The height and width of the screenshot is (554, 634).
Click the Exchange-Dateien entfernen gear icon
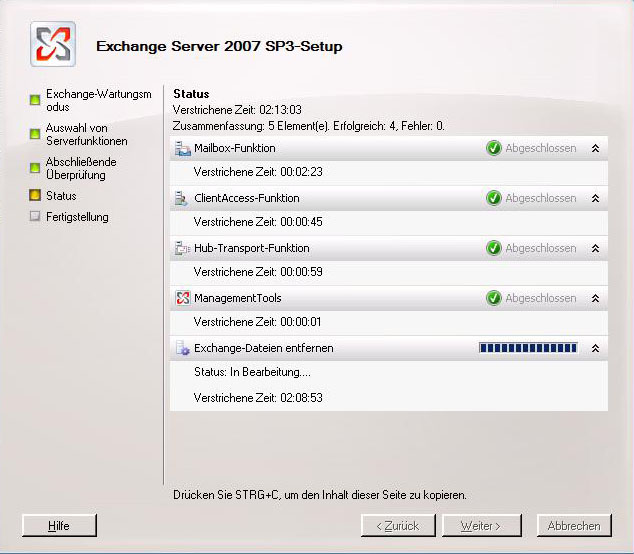tap(183, 348)
